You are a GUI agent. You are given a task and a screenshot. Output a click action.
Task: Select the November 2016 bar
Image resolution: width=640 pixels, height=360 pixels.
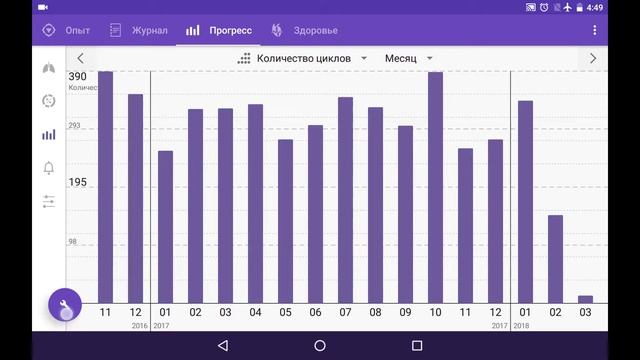105,187
